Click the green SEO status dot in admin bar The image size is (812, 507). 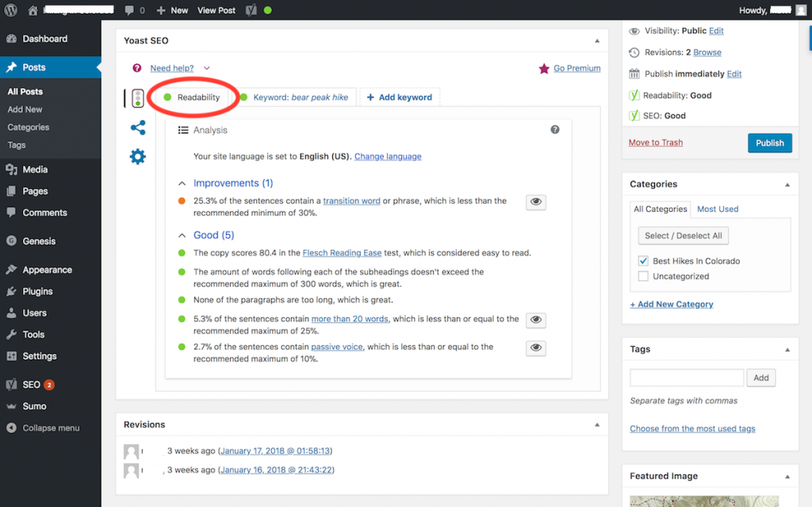tap(268, 10)
